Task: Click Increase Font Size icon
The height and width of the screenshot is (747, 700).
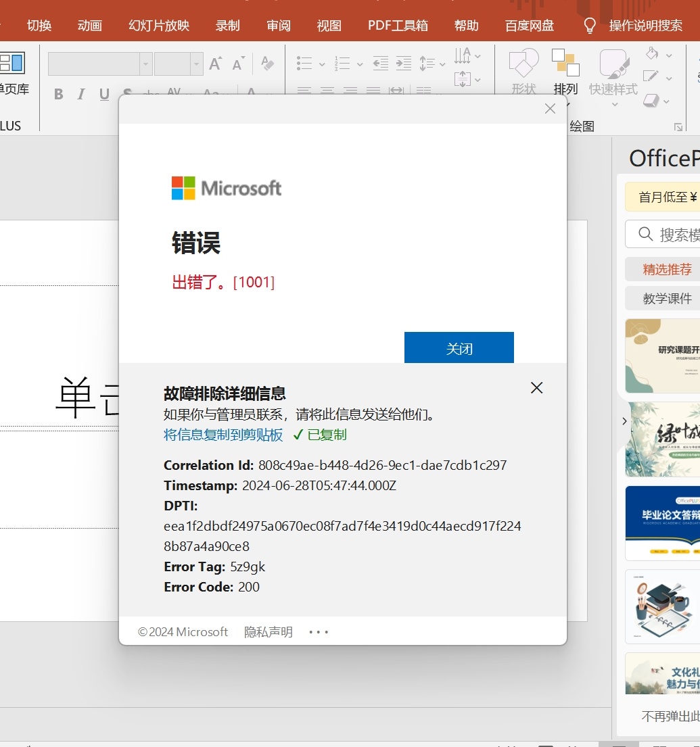Action: click(x=215, y=64)
